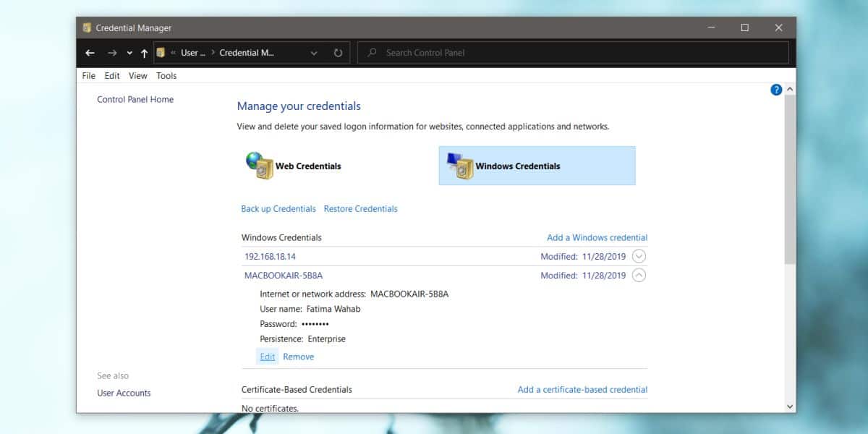868x434 pixels.
Task: Collapse the MACBOOKAIR-5B8A credential entry
Action: 639,275
